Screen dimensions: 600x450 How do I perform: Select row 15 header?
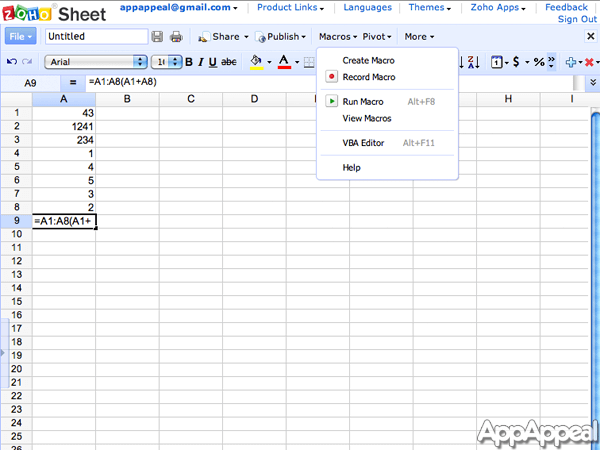pos(16,302)
